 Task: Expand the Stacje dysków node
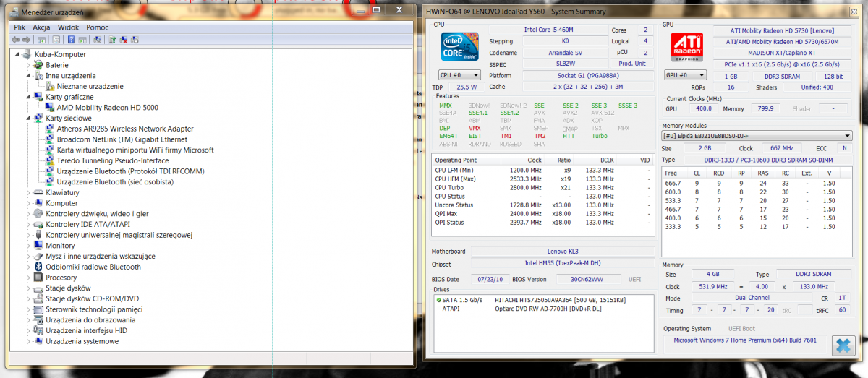click(29, 288)
